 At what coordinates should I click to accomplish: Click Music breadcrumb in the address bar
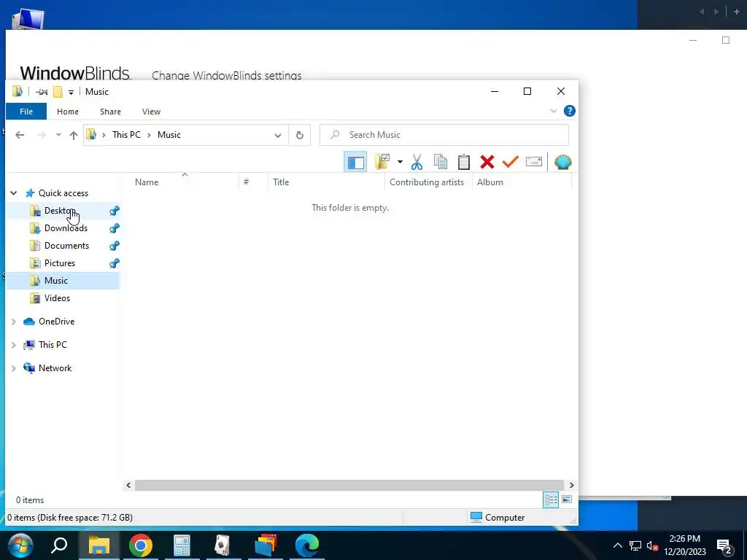pos(169,135)
